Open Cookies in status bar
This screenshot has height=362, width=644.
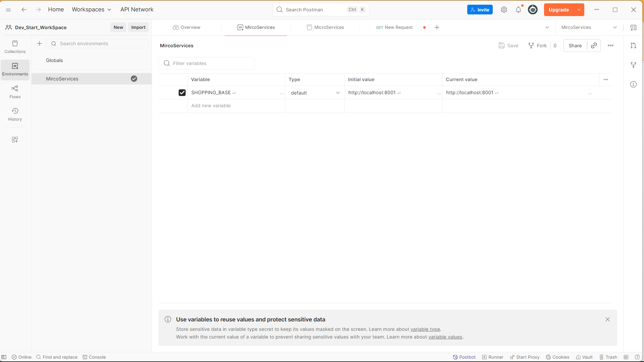557,357
